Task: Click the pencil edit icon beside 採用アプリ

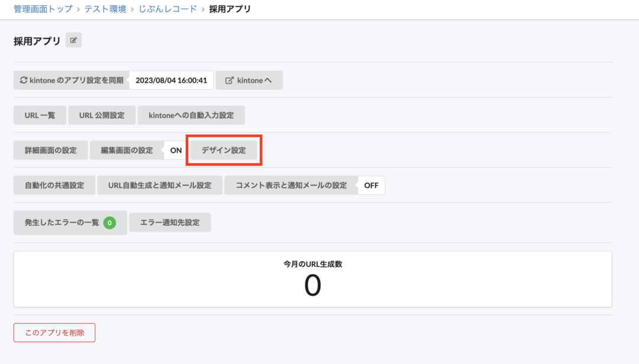Action: pyautogui.click(x=73, y=40)
